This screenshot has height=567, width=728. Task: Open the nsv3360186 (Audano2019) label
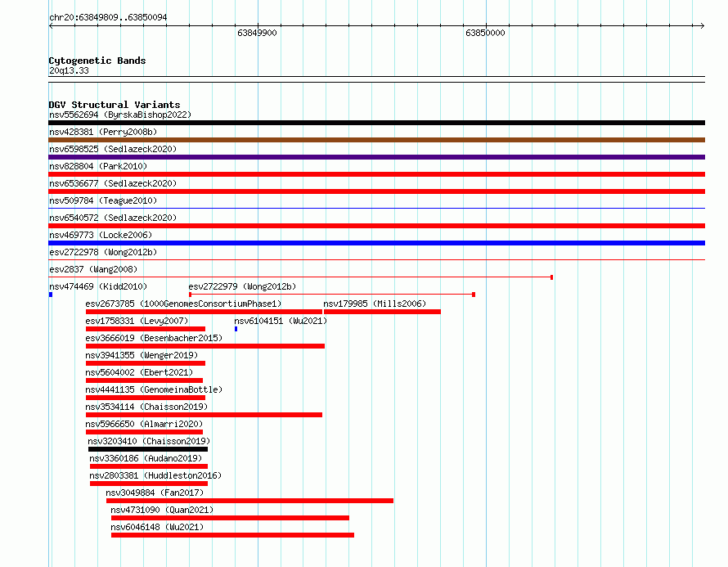pyautogui.click(x=146, y=458)
